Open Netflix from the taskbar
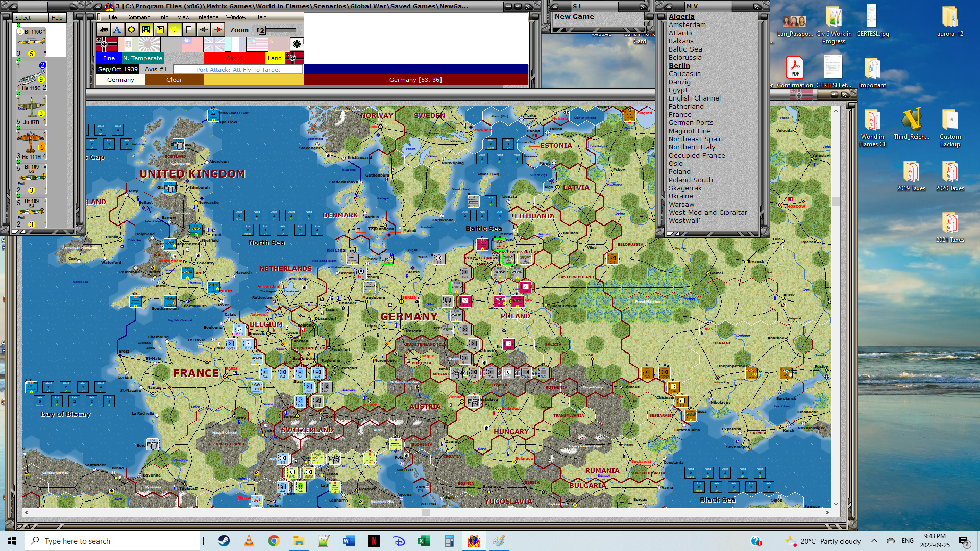980x551 pixels. pos(374,541)
